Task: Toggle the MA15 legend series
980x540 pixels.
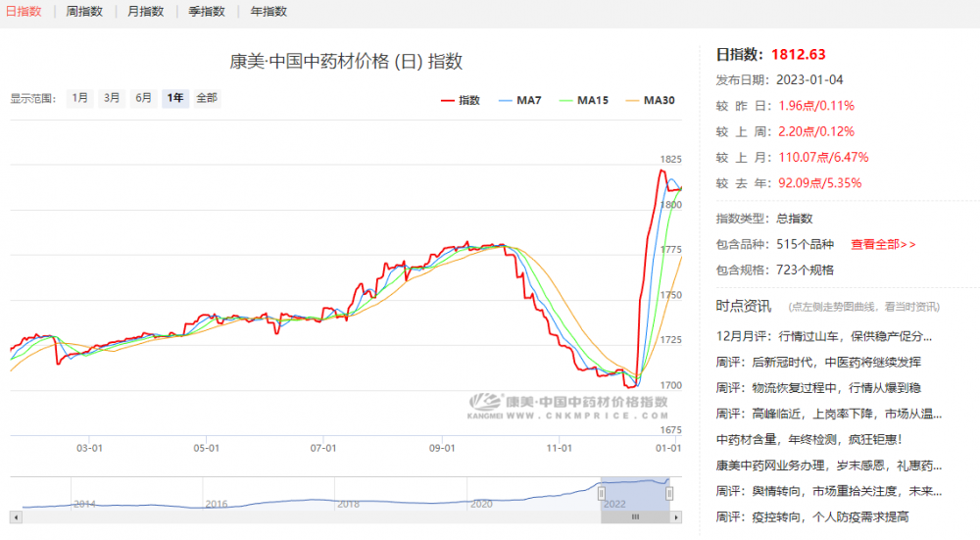Action: 584,100
